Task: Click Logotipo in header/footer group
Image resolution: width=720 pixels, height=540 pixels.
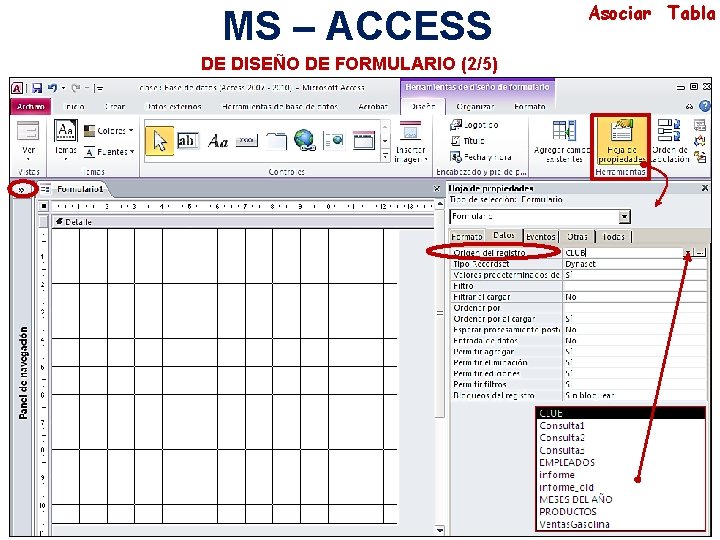Action: pyautogui.click(x=475, y=125)
